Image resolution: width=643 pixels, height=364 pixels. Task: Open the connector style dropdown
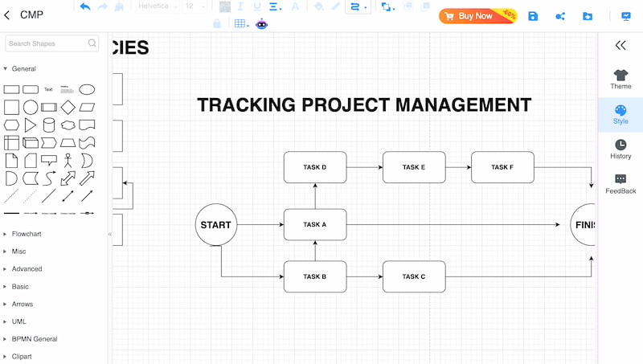pos(358,6)
